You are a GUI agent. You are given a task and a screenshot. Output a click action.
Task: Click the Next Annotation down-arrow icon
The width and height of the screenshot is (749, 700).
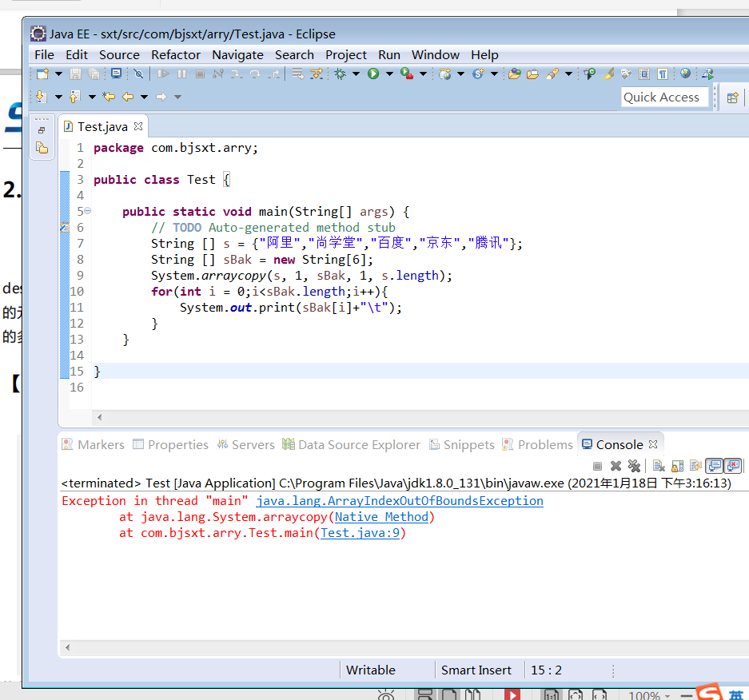pyautogui.click(x=41, y=97)
